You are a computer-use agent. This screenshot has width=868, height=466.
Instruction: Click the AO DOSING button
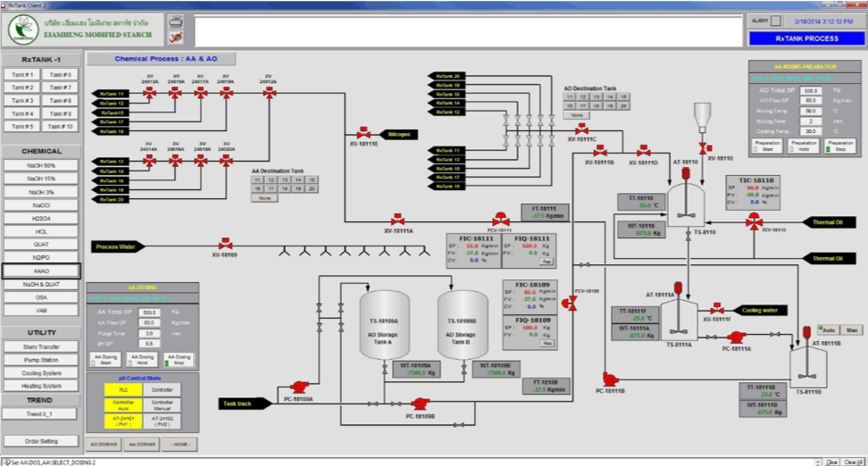tap(104, 444)
